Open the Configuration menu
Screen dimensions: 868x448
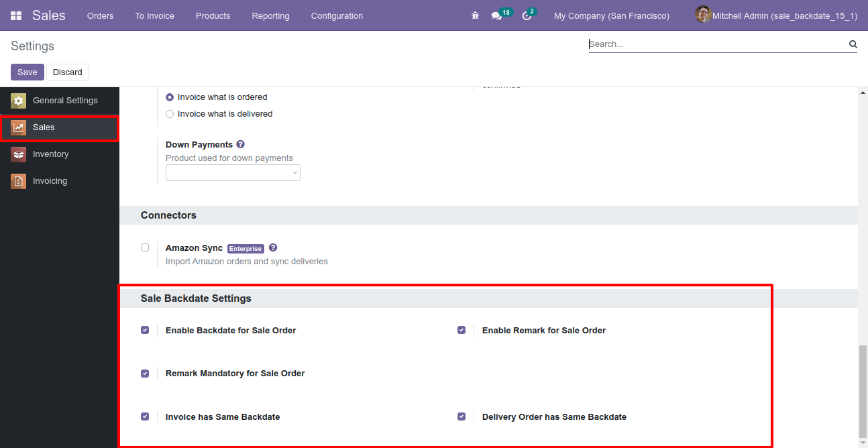tap(337, 15)
